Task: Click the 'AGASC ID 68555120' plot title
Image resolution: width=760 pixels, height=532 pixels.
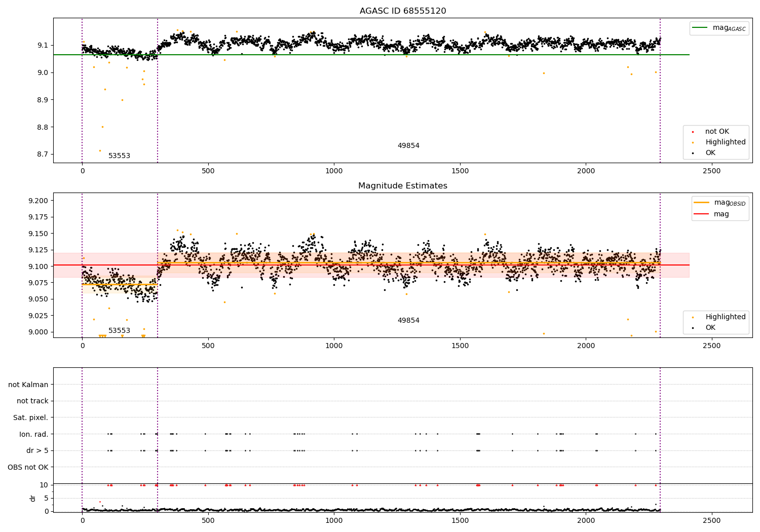Action: [x=403, y=11]
